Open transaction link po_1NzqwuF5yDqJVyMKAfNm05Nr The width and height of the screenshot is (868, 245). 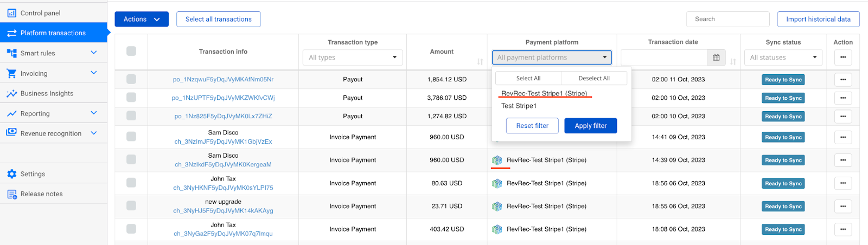point(223,80)
